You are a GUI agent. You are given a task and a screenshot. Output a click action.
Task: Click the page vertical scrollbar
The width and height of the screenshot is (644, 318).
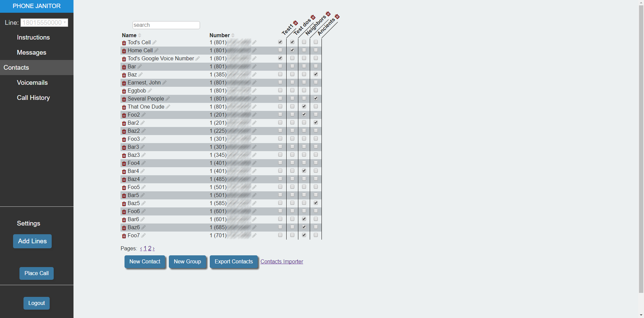tap(641, 147)
